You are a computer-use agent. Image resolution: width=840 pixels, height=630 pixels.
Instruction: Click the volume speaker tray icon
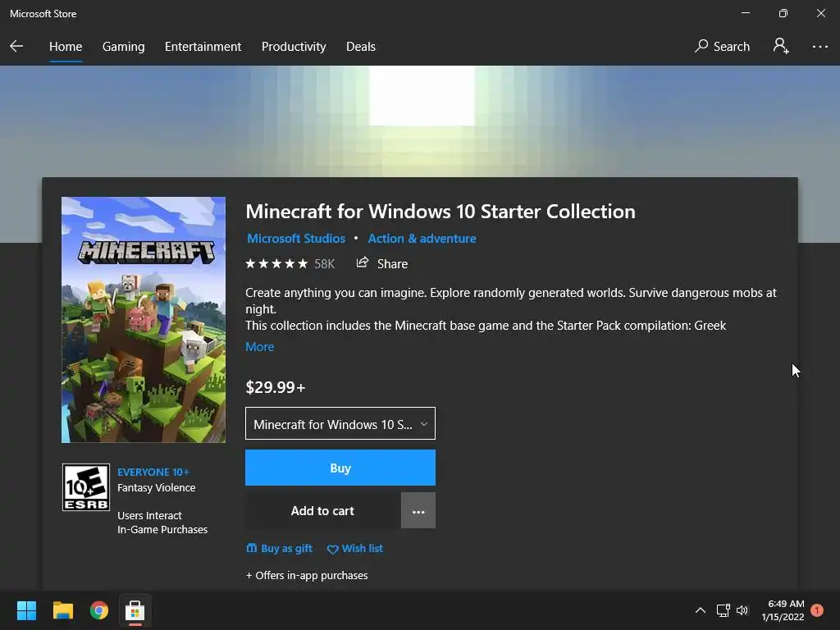click(742, 610)
